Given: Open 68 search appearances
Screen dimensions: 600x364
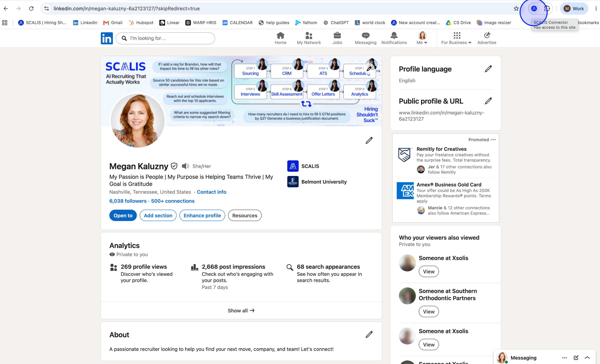Looking at the screenshot, I should tap(328, 267).
